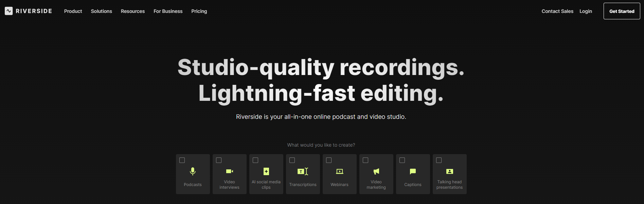This screenshot has width=644, height=204.
Task: Open the Solutions menu
Action: coord(102,11)
